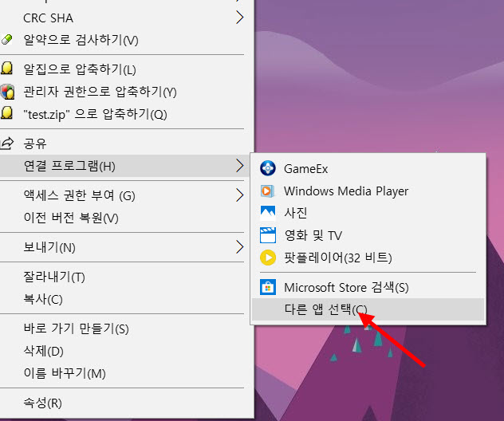Click the 알약 pill icon
This screenshot has height=421, width=504.
pos(6,40)
